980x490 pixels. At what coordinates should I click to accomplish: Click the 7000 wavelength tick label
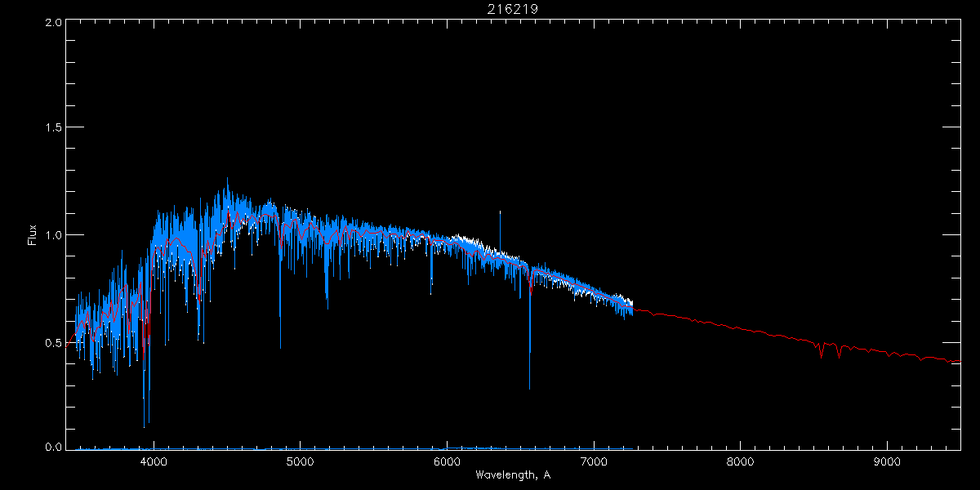(594, 462)
